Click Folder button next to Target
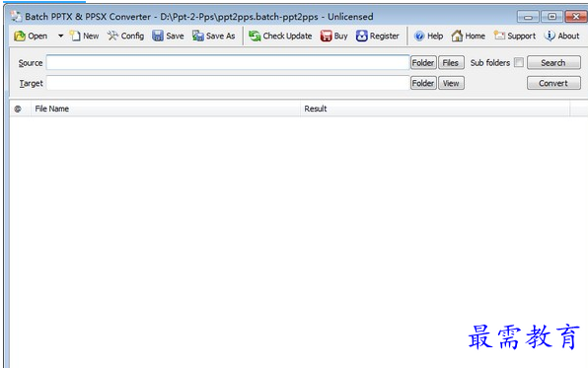Image resolution: width=588 pixels, height=368 pixels. [x=423, y=83]
